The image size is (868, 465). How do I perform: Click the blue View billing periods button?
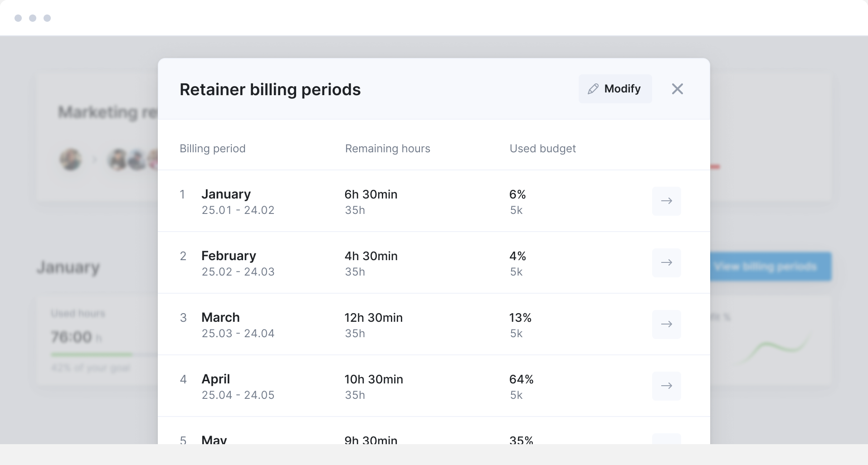(x=770, y=266)
